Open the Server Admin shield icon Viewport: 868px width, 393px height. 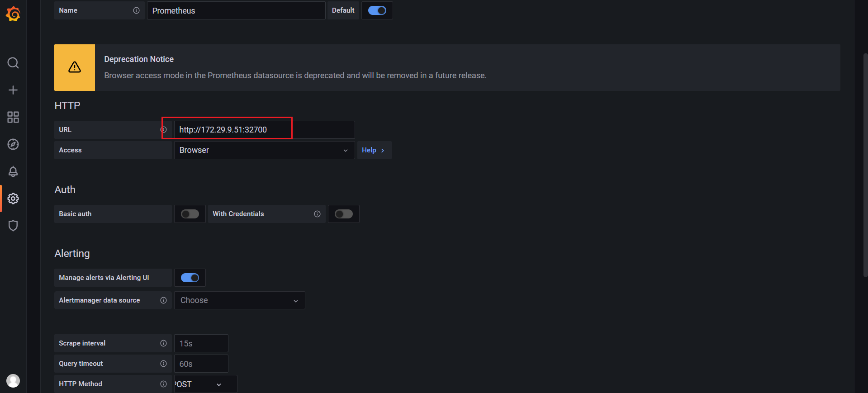13,226
